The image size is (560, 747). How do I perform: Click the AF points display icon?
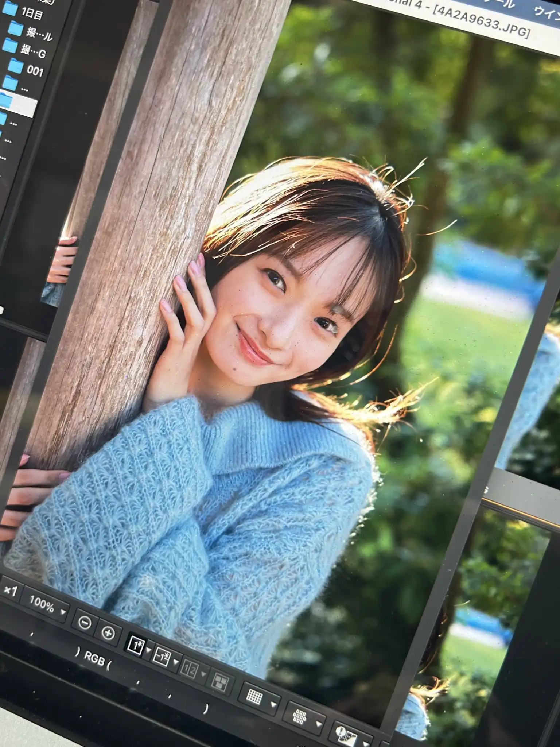tap(299, 716)
